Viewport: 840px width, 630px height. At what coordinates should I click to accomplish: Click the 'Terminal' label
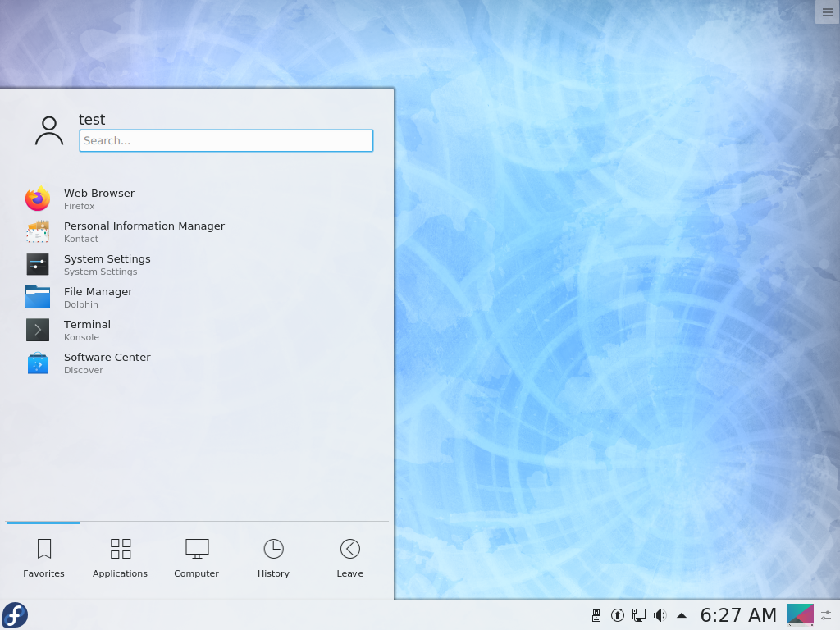tap(87, 324)
